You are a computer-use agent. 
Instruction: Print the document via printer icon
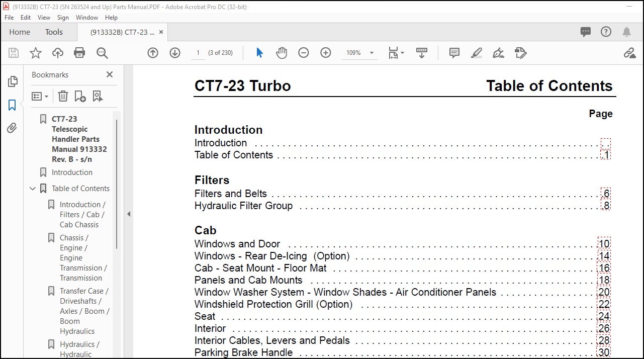pyautogui.click(x=79, y=53)
